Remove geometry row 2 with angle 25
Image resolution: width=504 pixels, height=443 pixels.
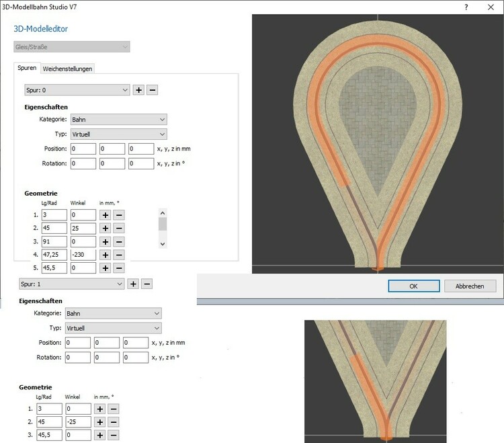[119, 229]
